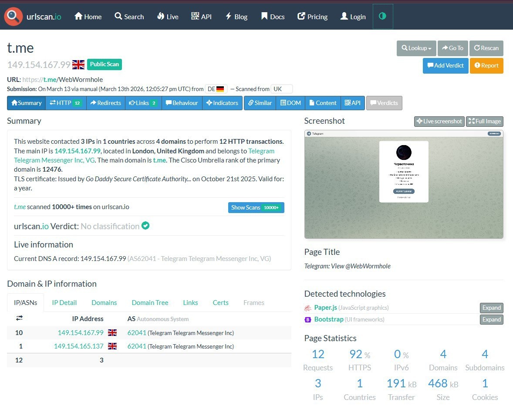Click the italic t.me scanned link
This screenshot has height=420, width=513.
point(20,207)
